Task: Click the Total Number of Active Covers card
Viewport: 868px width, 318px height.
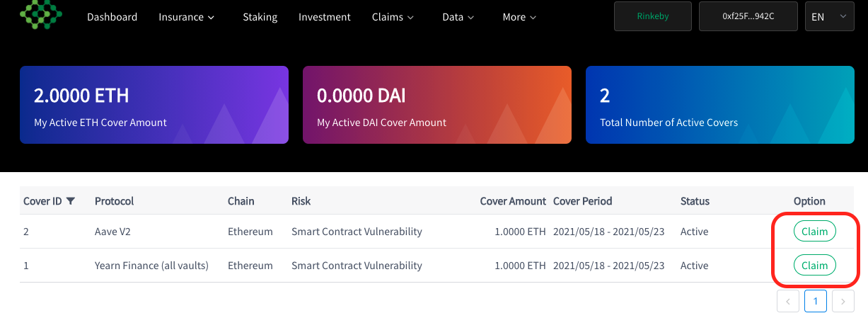Action: [x=720, y=105]
